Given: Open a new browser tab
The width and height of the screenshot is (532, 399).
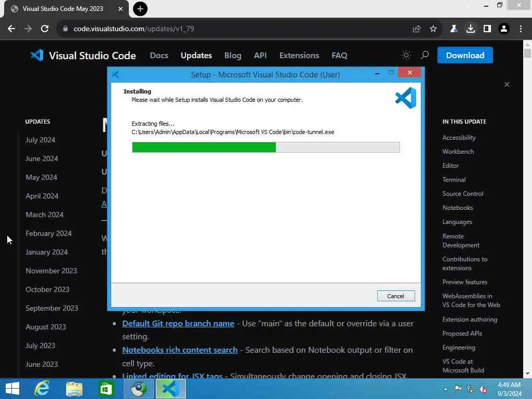Looking at the screenshot, I should 140,9.
